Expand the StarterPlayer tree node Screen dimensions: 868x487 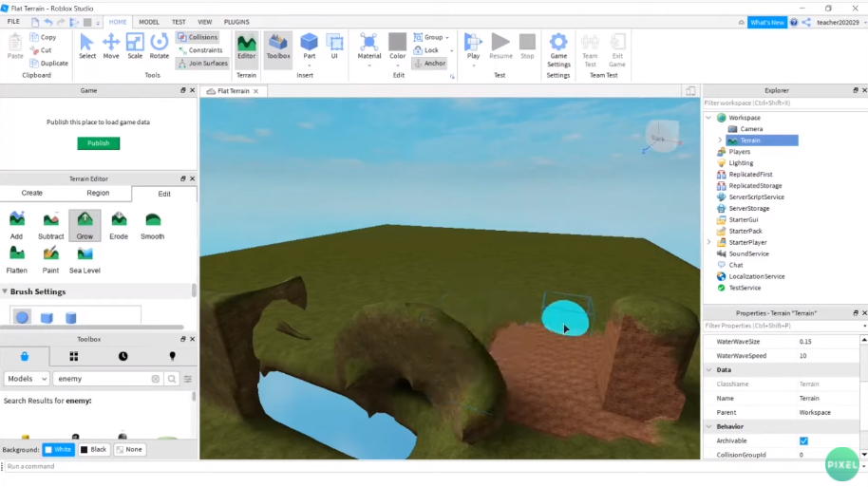pyautogui.click(x=708, y=242)
